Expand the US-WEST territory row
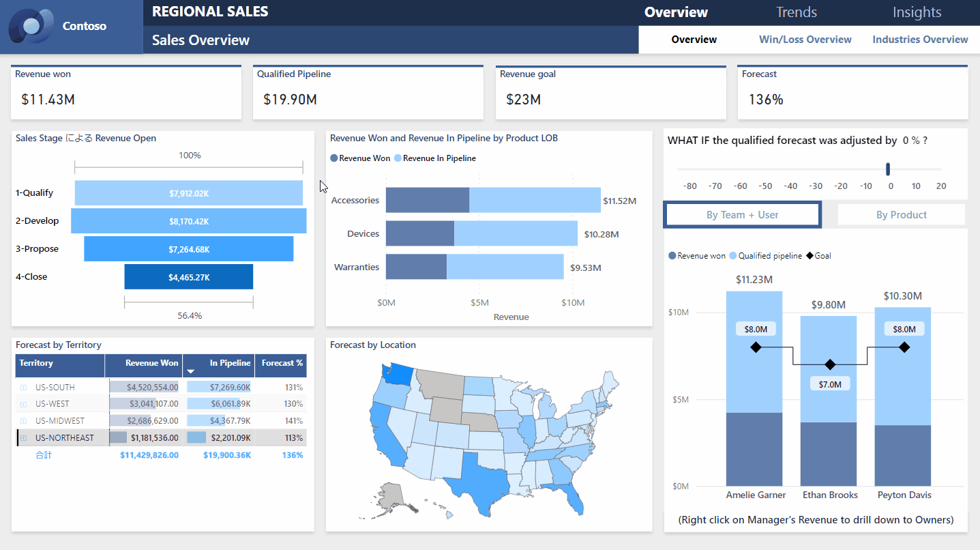This screenshot has width=980, height=550. (23, 404)
